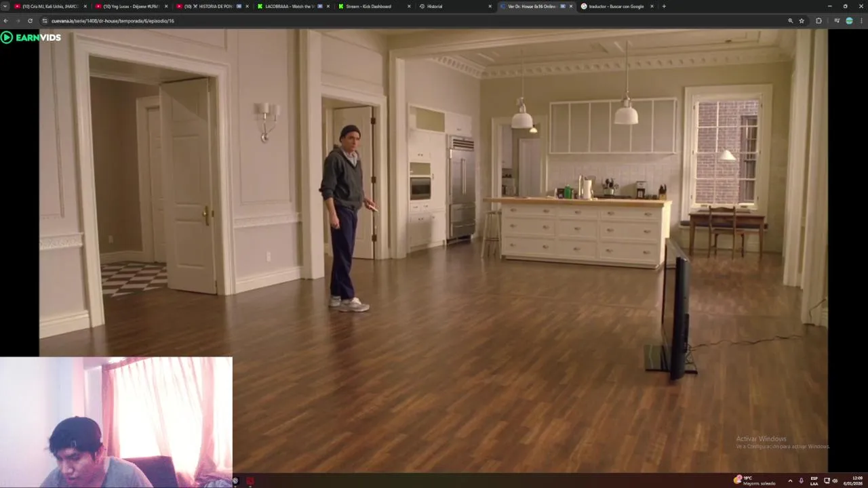Click the EARNVIDS logo on the player
Screen dimensions: 868x488
[31, 37]
